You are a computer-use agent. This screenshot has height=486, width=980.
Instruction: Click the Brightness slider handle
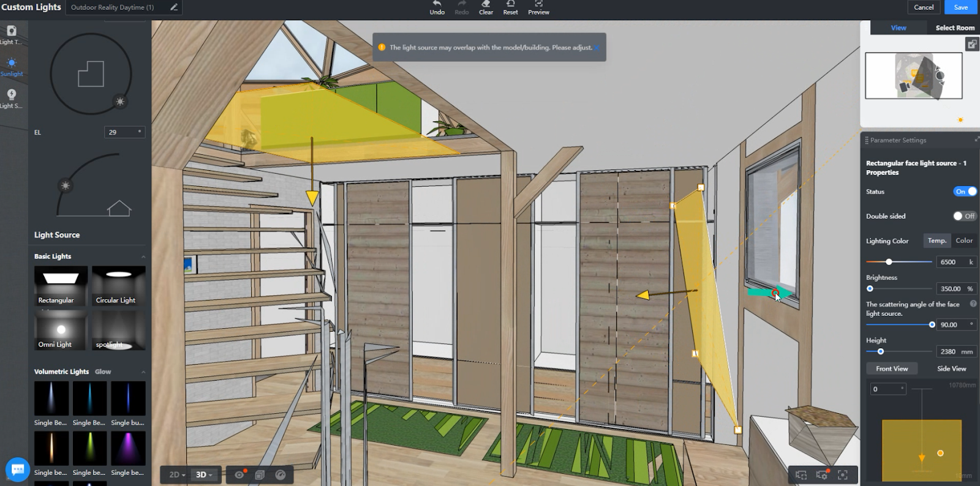[x=870, y=289]
